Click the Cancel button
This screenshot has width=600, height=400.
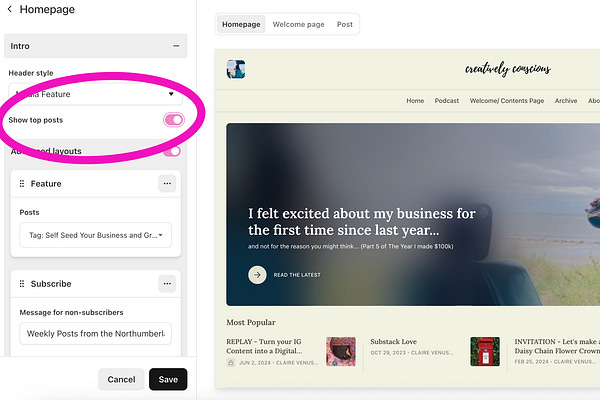point(121,379)
